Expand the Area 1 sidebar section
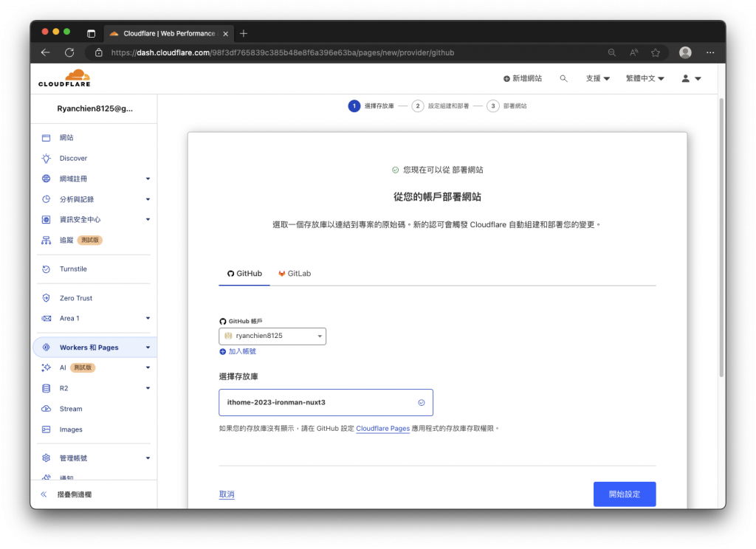Viewport: 756px width, 549px height. [148, 318]
